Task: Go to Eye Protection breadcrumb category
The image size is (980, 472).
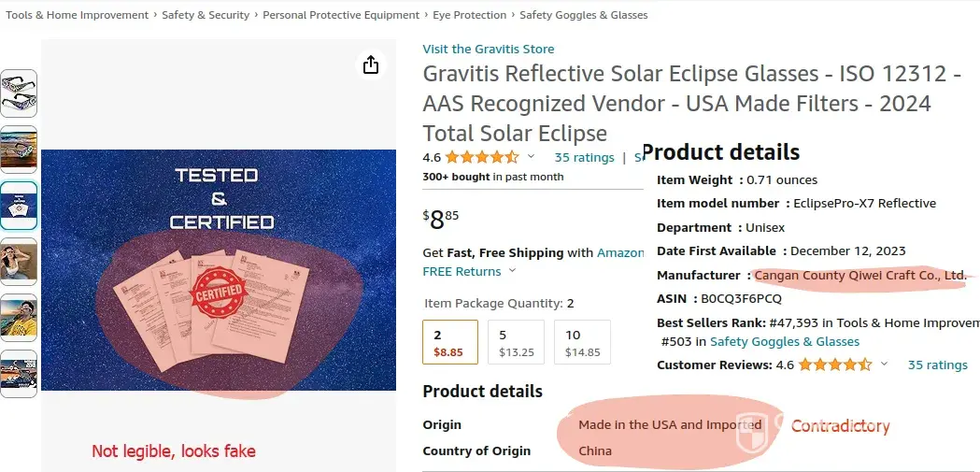Action: pyautogui.click(x=470, y=15)
